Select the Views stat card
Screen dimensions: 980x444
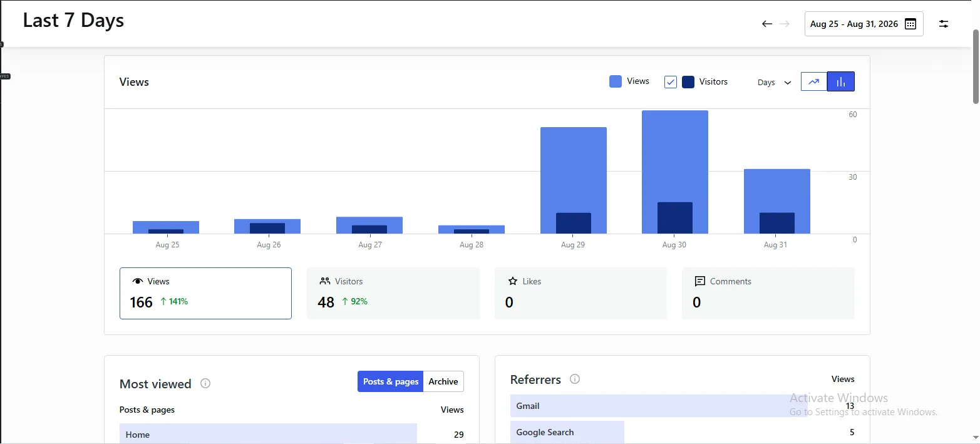[x=205, y=293]
